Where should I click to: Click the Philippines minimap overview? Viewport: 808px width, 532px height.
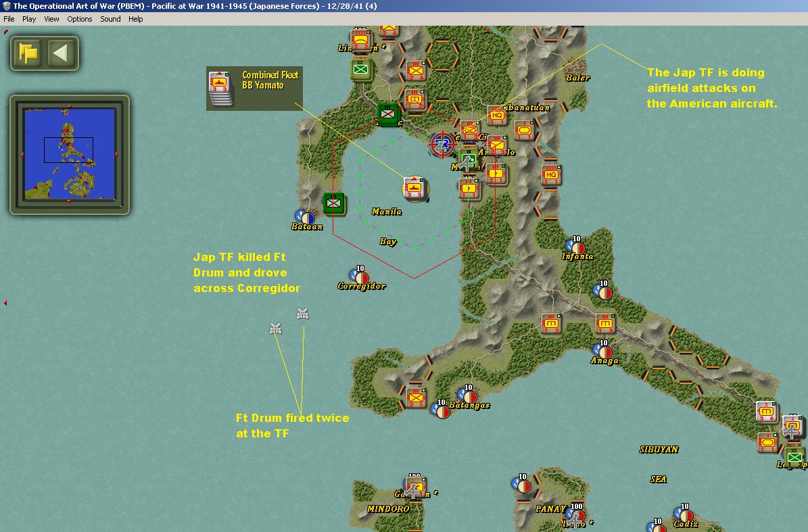pyautogui.click(x=70, y=153)
